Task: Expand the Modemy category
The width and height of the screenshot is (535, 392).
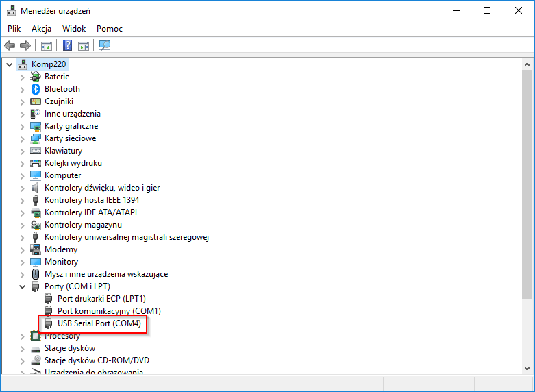Action: click(22, 249)
